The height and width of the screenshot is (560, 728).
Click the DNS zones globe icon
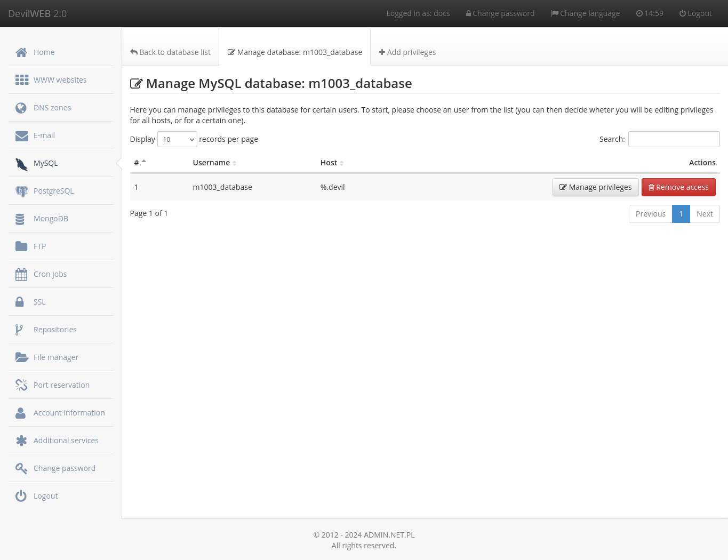click(21, 108)
